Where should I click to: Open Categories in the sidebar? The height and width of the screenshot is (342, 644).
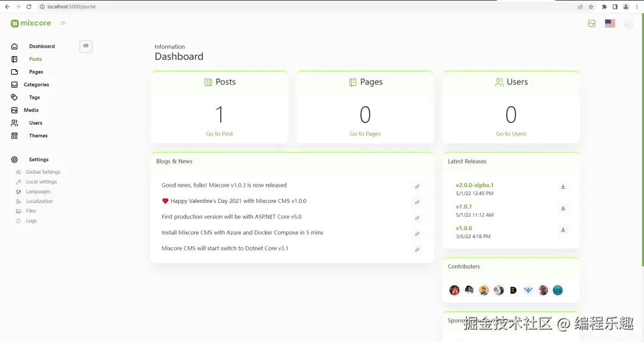pos(36,85)
